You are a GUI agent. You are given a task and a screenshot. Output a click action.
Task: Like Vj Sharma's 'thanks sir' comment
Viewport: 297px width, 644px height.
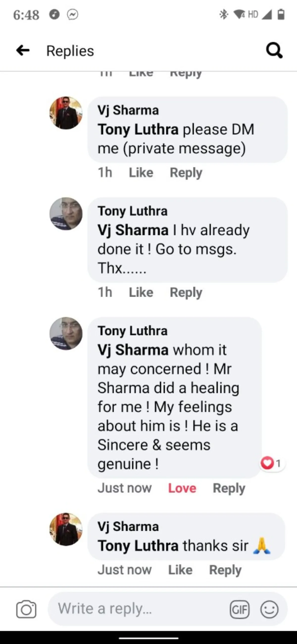tap(180, 570)
